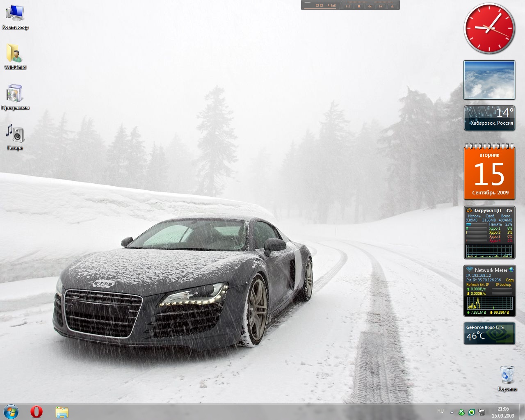
Task: Open Windows Explorer from taskbar
Action: [62, 412]
